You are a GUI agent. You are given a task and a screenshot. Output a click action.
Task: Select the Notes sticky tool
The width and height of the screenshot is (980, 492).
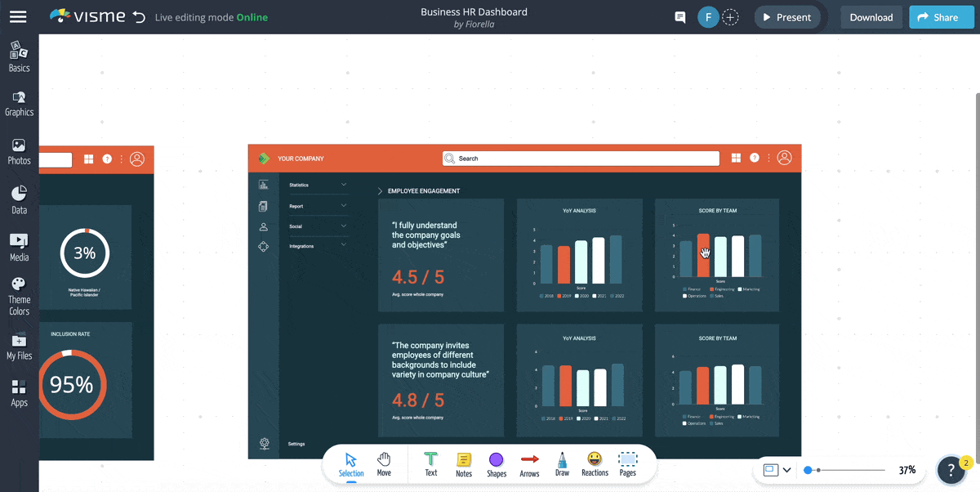coord(464,464)
